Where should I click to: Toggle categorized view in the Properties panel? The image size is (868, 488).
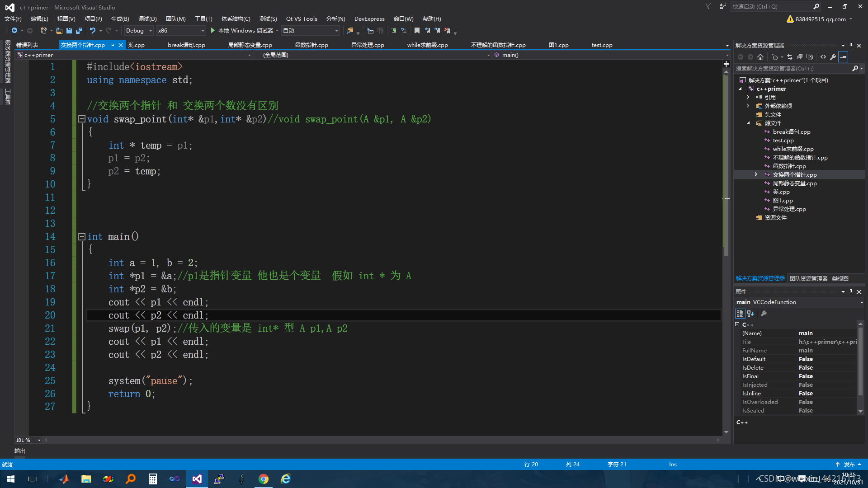pos(740,314)
